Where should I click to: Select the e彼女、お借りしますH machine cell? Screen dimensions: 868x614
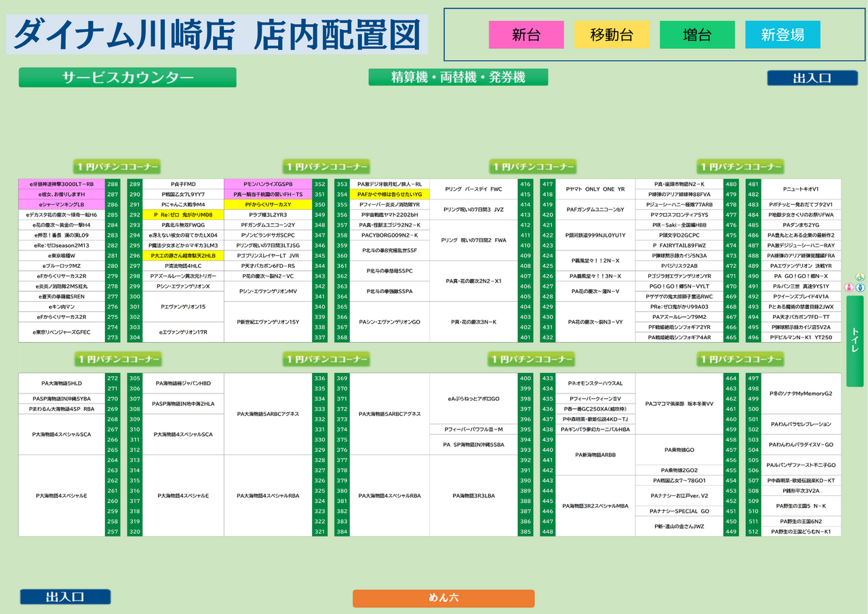tap(62, 194)
